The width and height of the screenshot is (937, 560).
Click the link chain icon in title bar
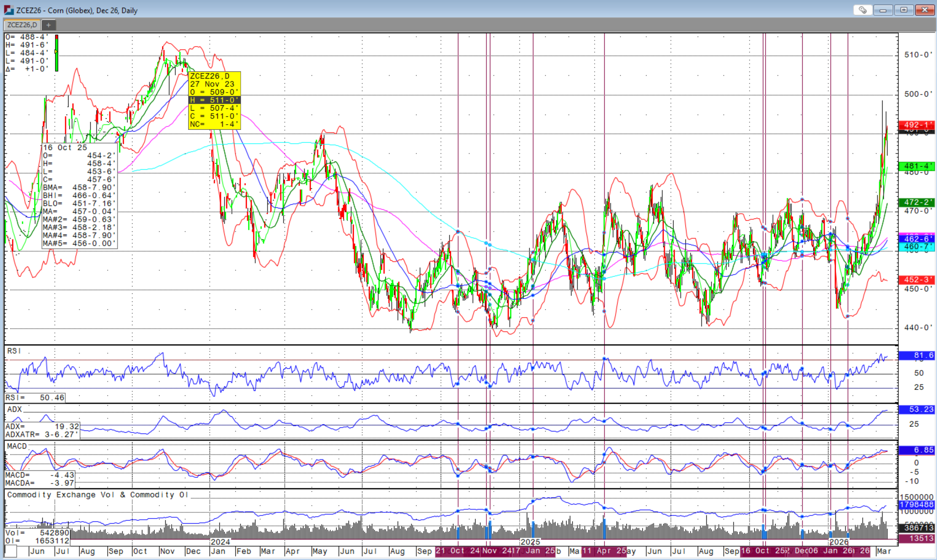coord(862,10)
